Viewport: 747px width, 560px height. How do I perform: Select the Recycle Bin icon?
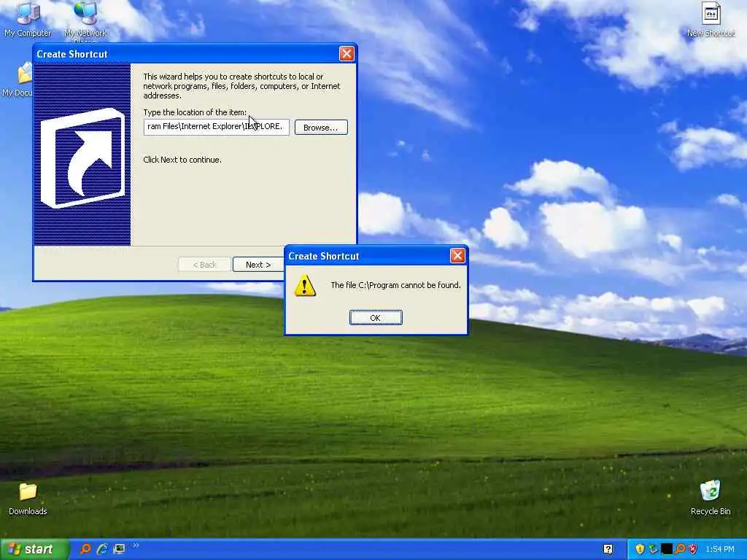[711, 498]
